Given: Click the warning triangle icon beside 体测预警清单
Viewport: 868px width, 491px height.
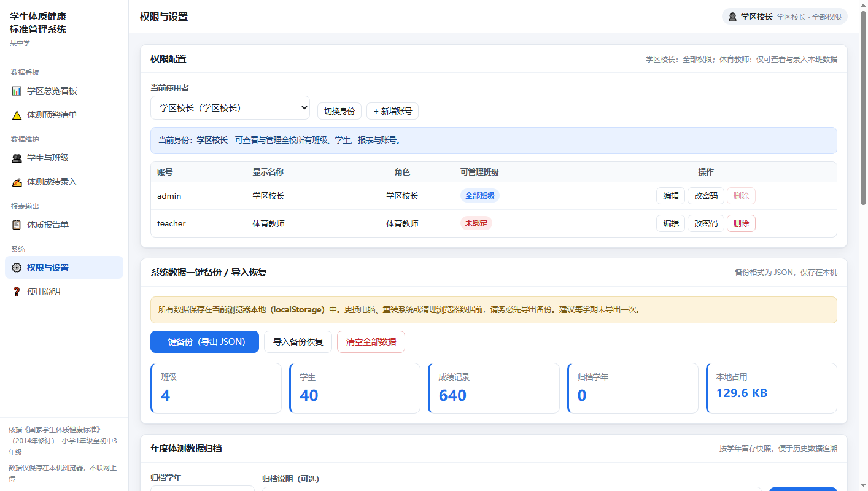Looking at the screenshot, I should coord(17,115).
